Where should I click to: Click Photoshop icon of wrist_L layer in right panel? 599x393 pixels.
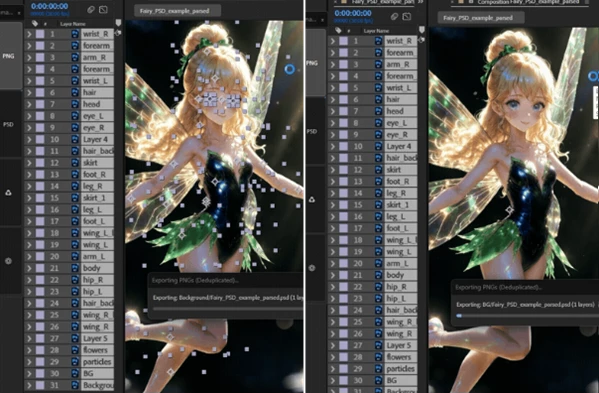tap(379, 88)
